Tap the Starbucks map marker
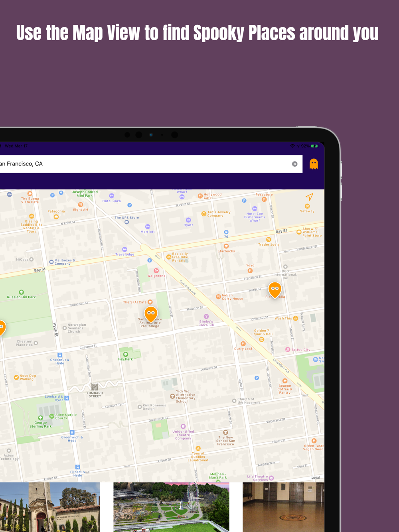 pos(226,246)
